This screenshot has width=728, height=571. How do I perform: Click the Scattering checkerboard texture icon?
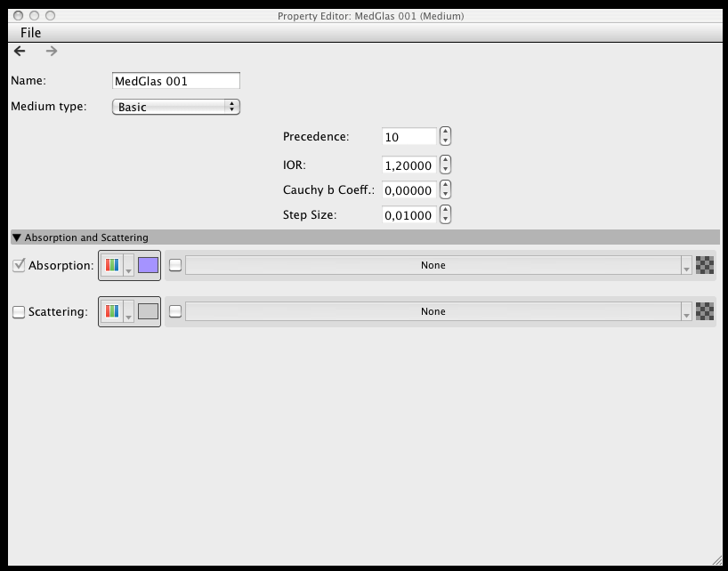tap(705, 311)
